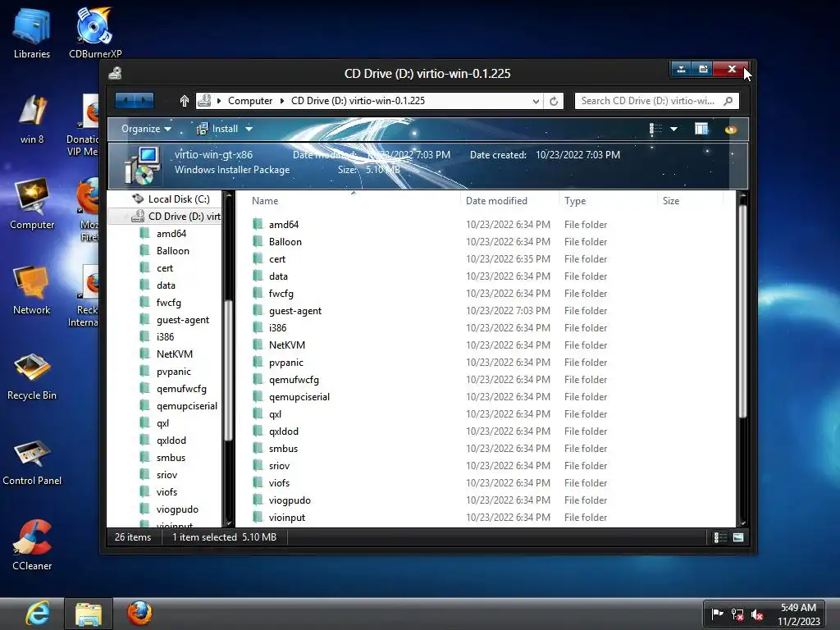Click the muted volume tray icon
Image resolution: width=840 pixels, height=630 pixels.
point(757,614)
